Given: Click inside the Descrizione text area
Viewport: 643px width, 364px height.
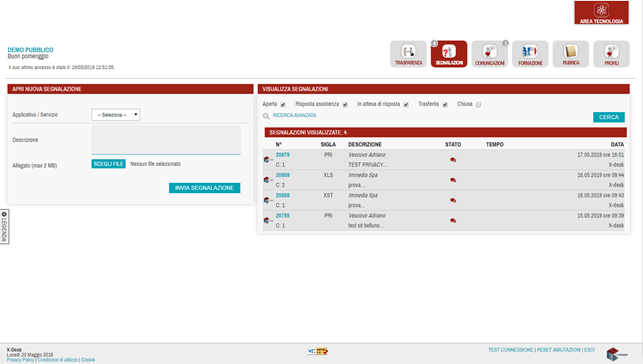Looking at the screenshot, I should (x=166, y=140).
